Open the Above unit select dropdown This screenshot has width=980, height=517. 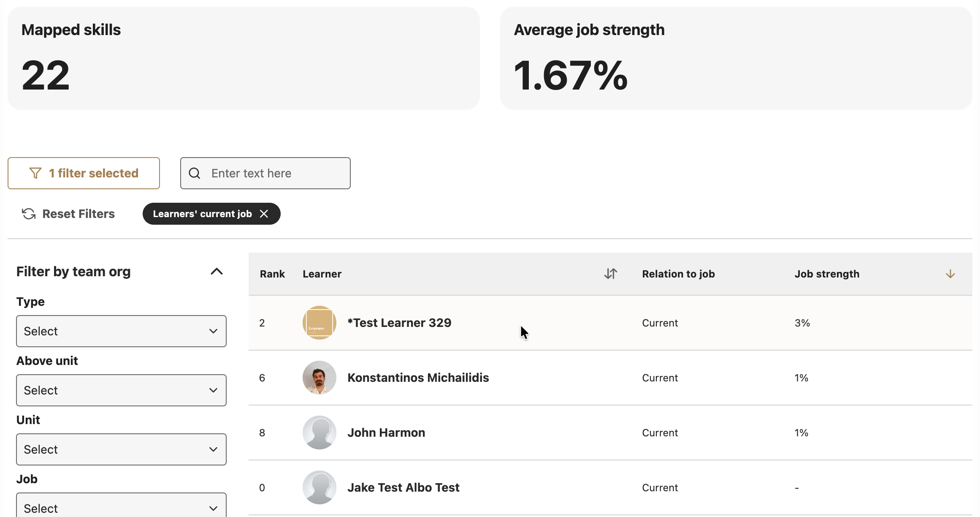[121, 390]
